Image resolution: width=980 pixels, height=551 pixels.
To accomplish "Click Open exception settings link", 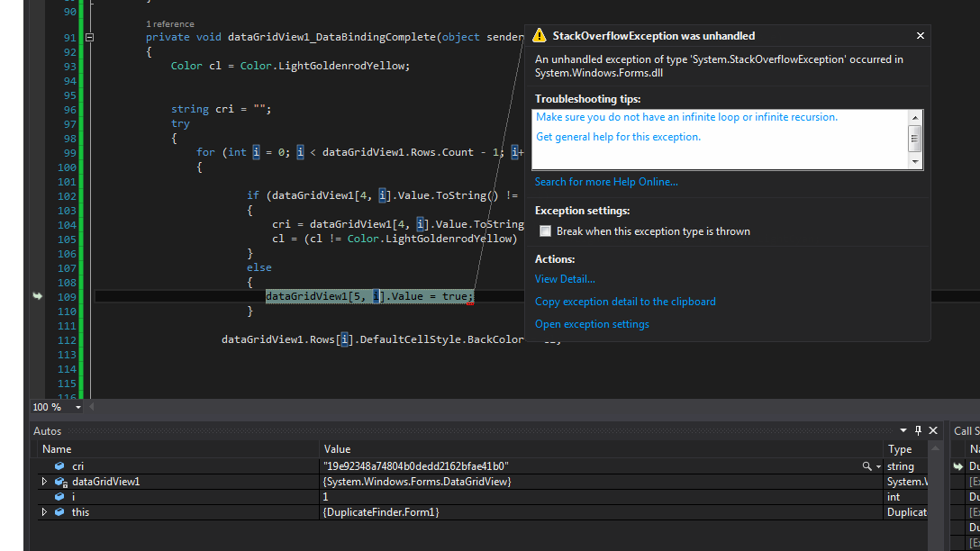I will pyautogui.click(x=592, y=324).
